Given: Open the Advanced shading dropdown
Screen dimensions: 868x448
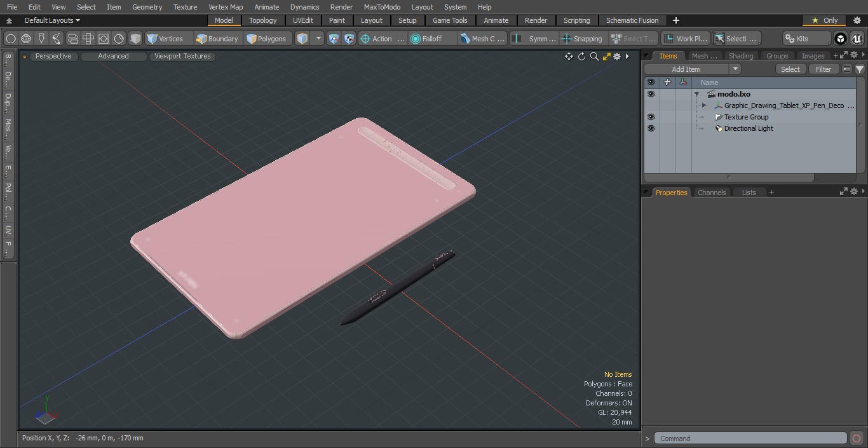Looking at the screenshot, I should (x=113, y=56).
